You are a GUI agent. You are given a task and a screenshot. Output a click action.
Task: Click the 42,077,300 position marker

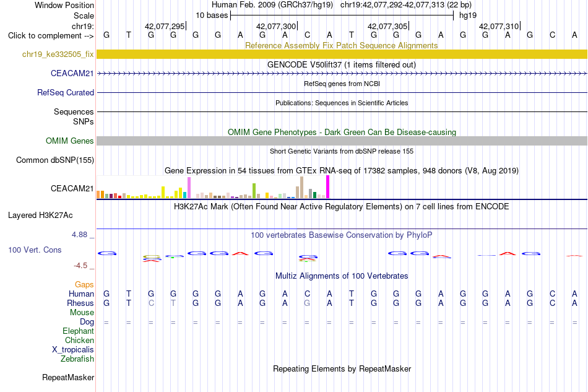point(276,26)
